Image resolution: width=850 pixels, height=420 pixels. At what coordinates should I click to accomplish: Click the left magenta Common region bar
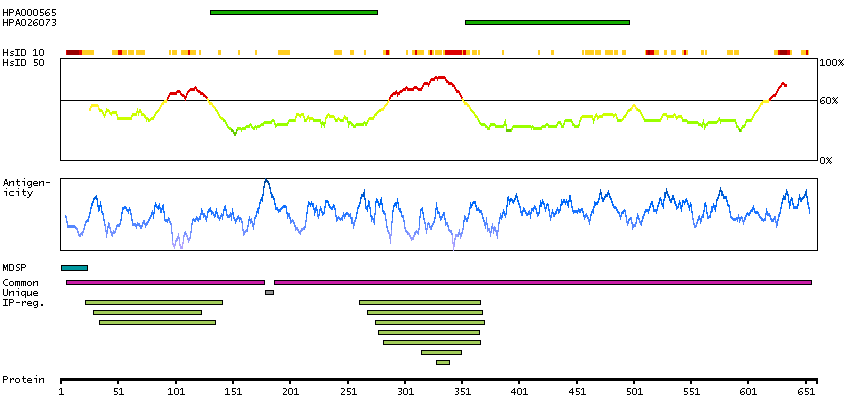coord(165,282)
